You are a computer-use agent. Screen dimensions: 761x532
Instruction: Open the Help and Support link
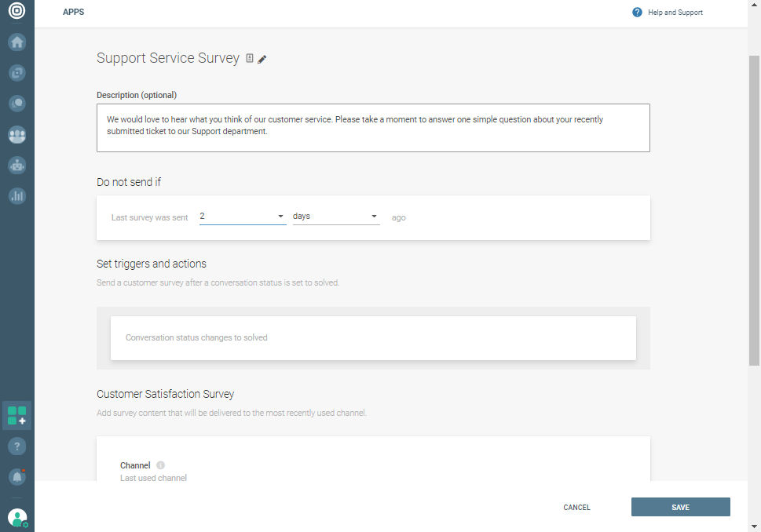(x=668, y=13)
